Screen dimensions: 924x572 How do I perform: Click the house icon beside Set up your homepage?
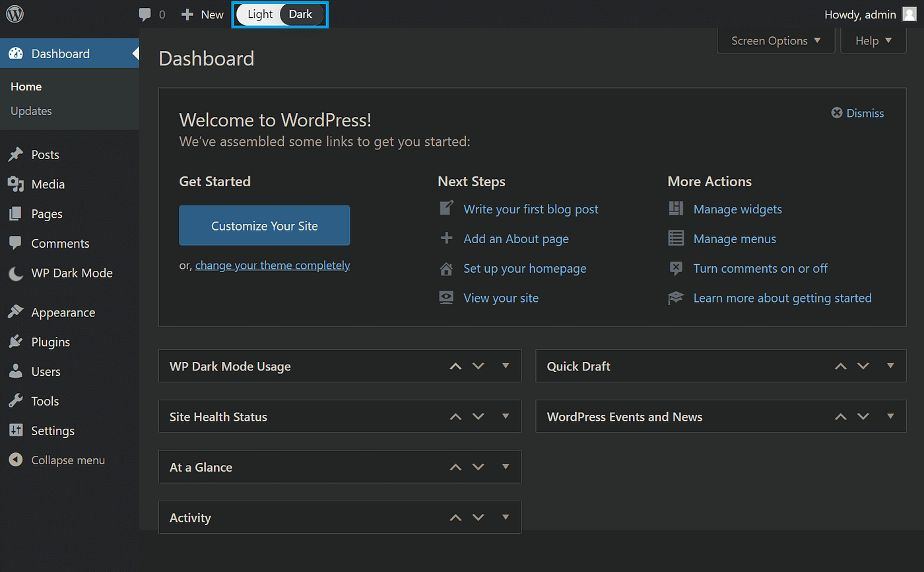coord(446,268)
